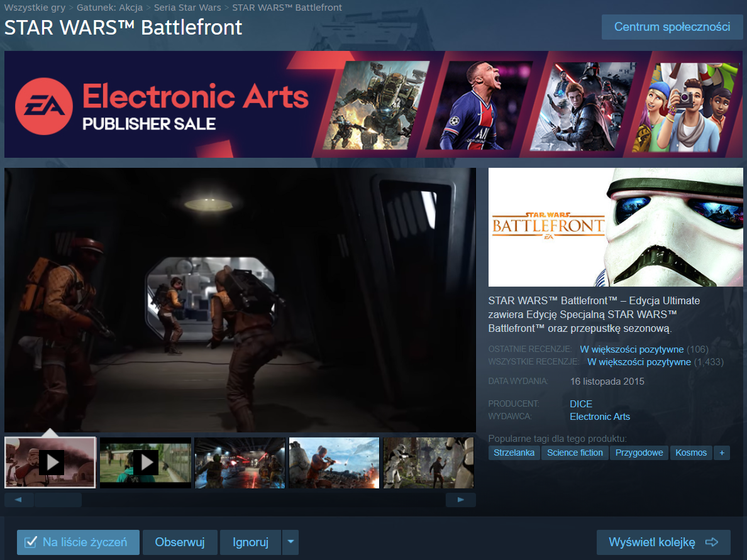Click the FIFA player image in banner
Image resolution: width=747 pixels, height=560 pixels.
[479, 105]
